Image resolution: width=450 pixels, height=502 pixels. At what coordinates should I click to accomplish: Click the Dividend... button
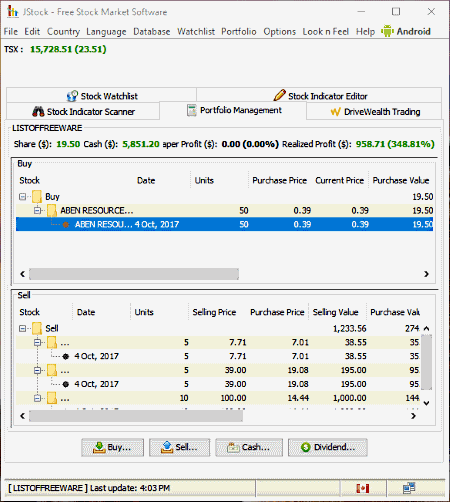(328, 447)
